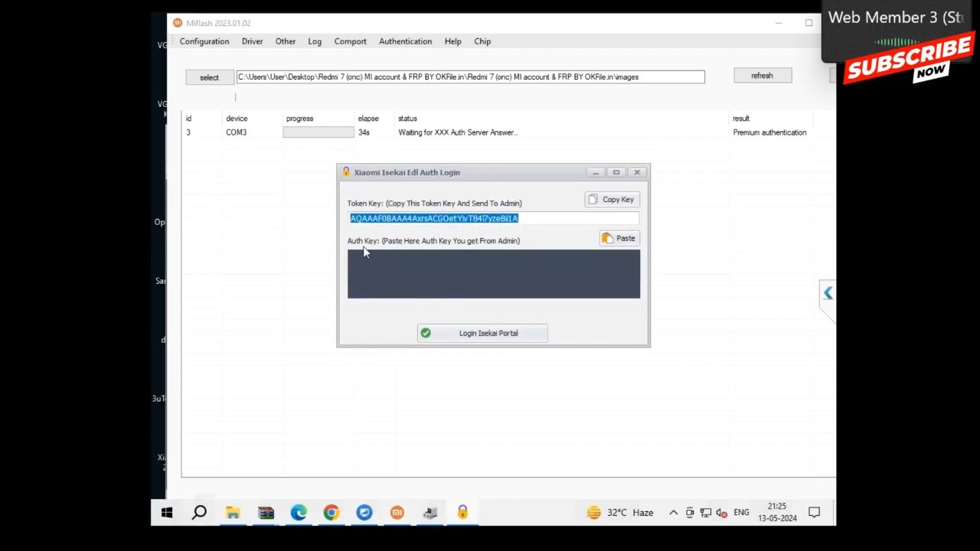Click the Miflash app icon in title bar

coord(178,23)
